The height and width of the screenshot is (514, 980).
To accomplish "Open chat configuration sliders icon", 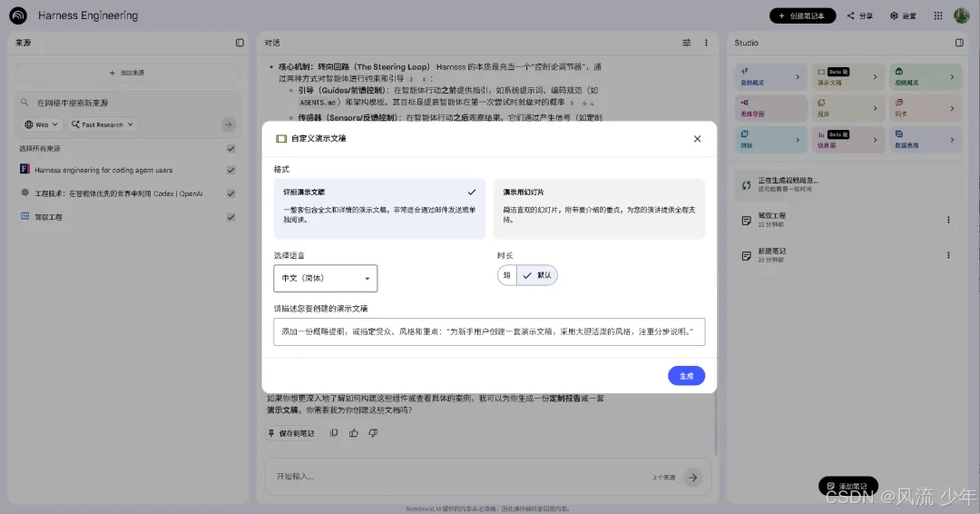I will 686,43.
